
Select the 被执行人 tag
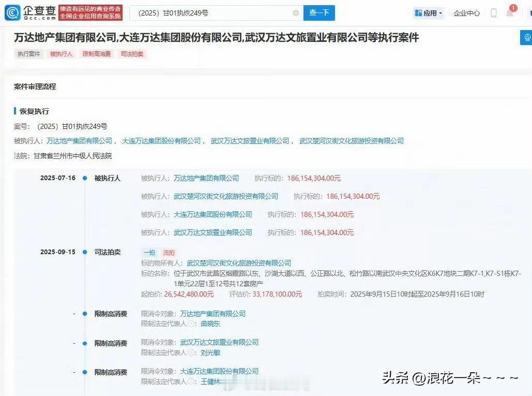pyautogui.click(x=62, y=54)
